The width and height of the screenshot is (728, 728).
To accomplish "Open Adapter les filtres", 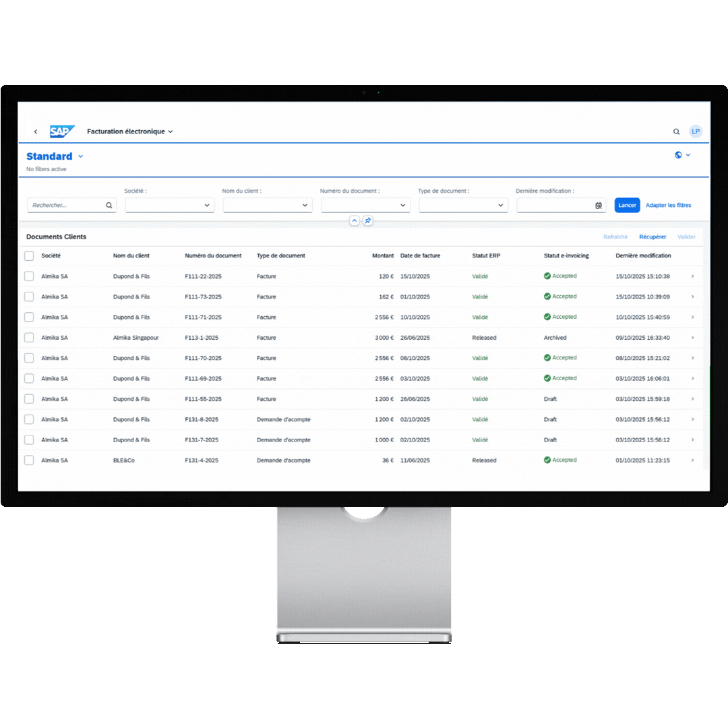I will click(x=668, y=205).
